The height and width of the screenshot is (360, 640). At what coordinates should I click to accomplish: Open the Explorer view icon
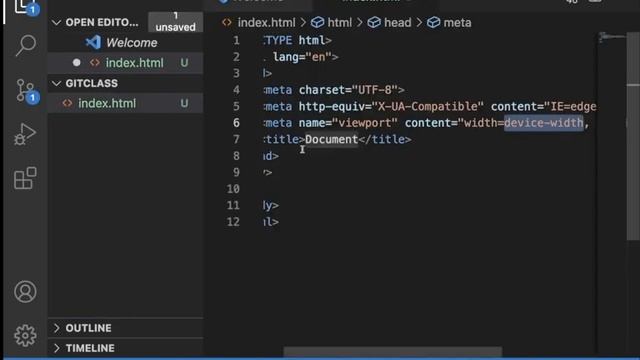26,7
